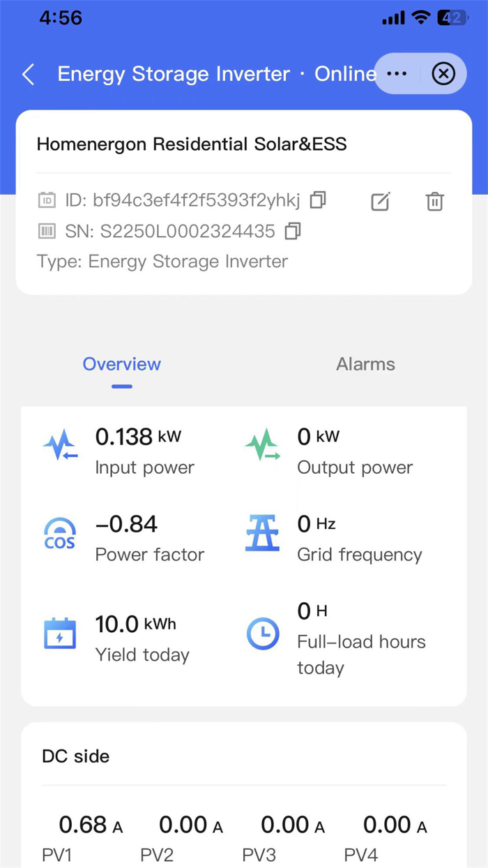
Task: Open the more options ellipsis menu
Action: pos(397,73)
